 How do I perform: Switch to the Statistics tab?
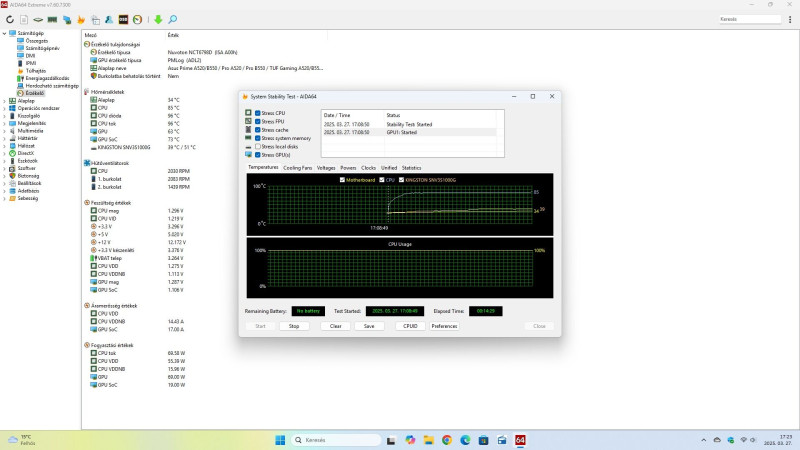pos(411,168)
